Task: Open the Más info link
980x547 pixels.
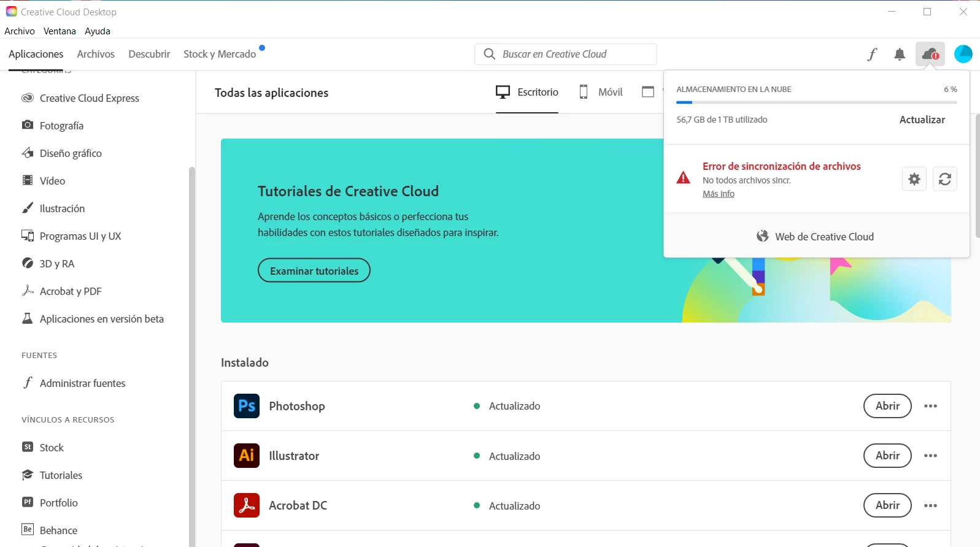Action: point(719,194)
